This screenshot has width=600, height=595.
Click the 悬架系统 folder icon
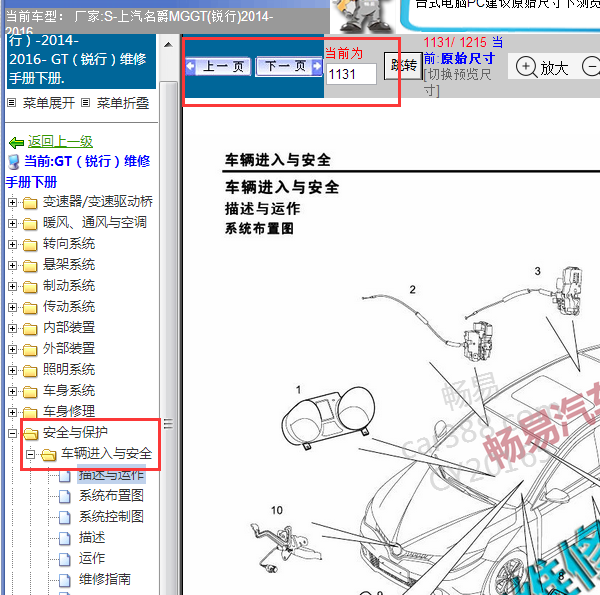30,266
